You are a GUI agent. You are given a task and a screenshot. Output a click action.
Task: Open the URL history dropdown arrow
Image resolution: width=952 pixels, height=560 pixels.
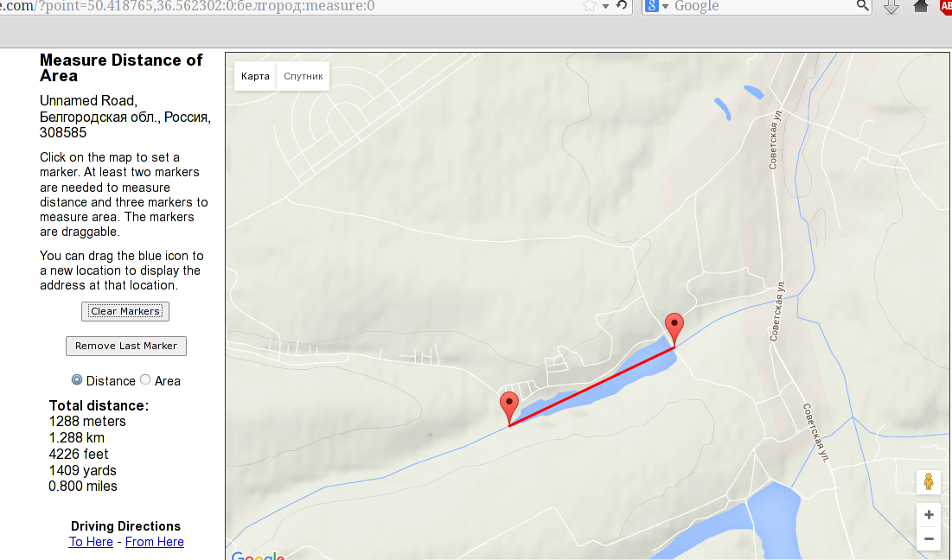click(x=605, y=7)
